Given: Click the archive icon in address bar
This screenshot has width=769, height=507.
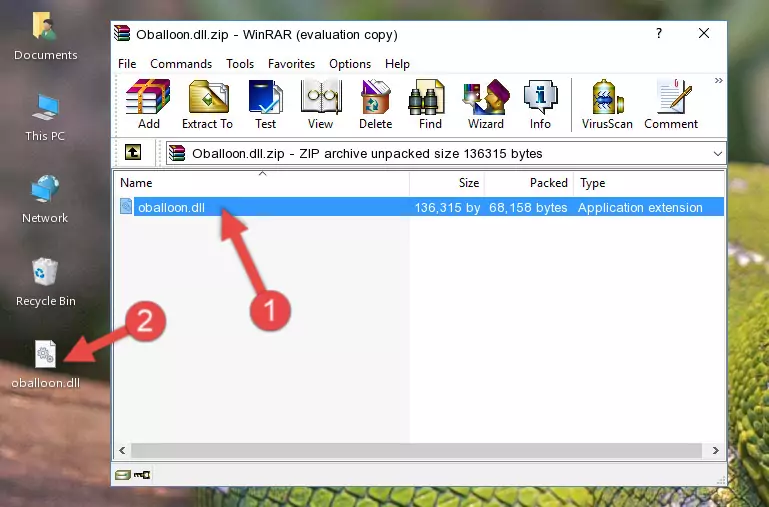Looking at the screenshot, I should click(177, 153).
